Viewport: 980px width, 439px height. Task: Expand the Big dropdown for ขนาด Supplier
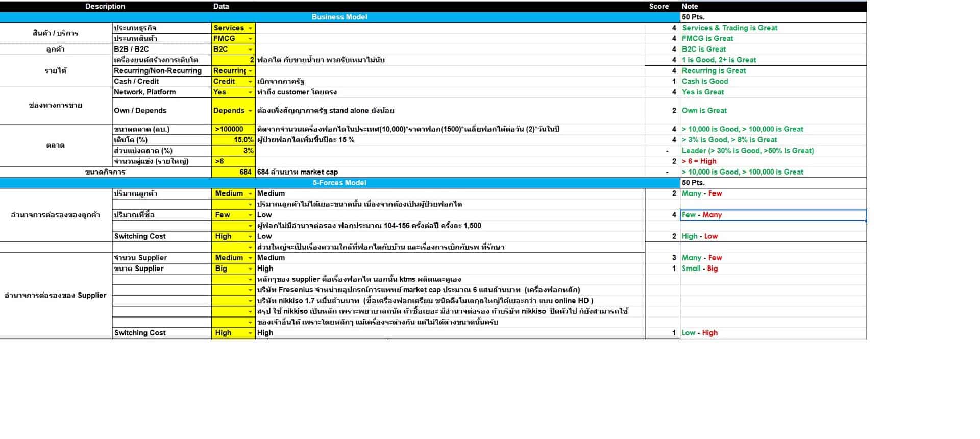[x=250, y=269]
